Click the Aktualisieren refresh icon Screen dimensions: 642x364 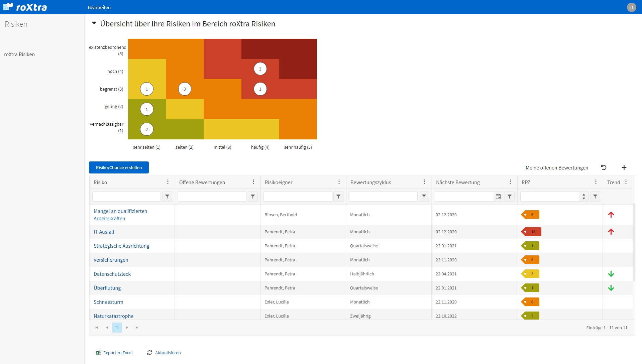149,353
